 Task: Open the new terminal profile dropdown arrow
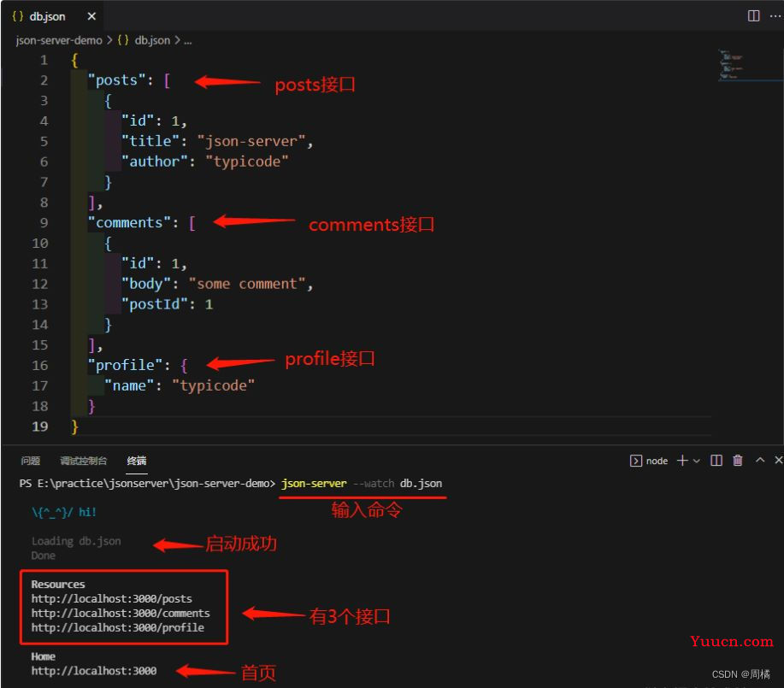tap(697, 461)
